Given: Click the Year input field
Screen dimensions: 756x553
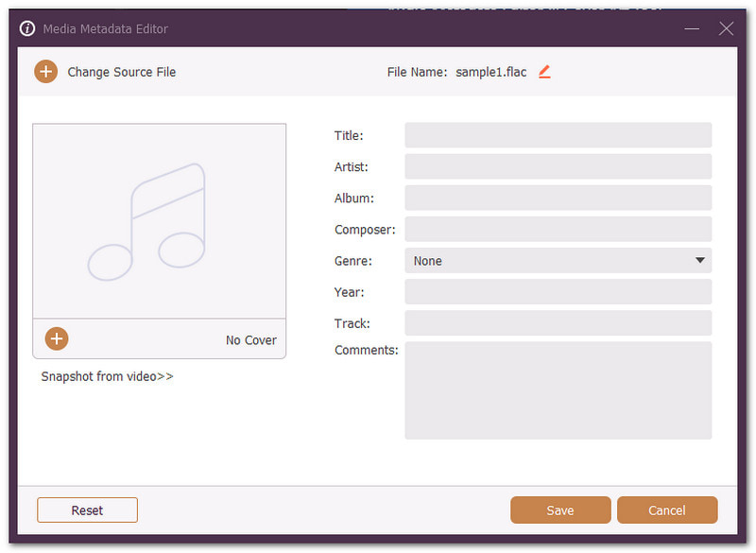Looking at the screenshot, I should pos(558,292).
